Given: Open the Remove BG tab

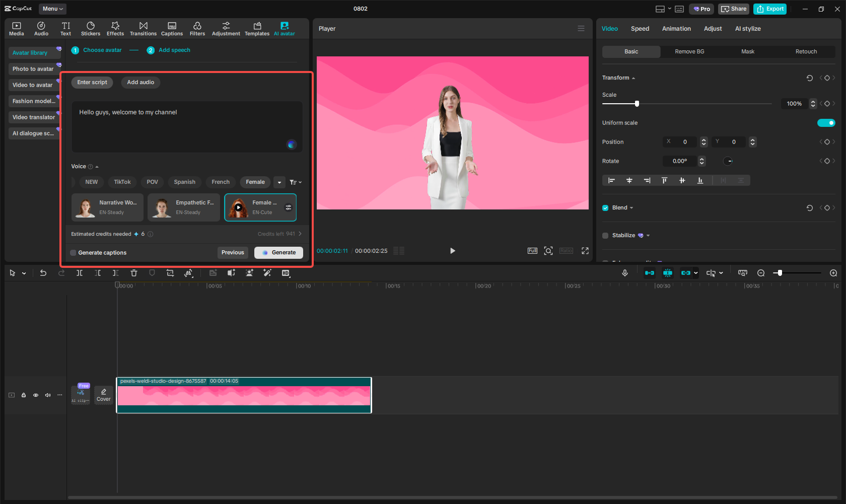Looking at the screenshot, I should 689,51.
